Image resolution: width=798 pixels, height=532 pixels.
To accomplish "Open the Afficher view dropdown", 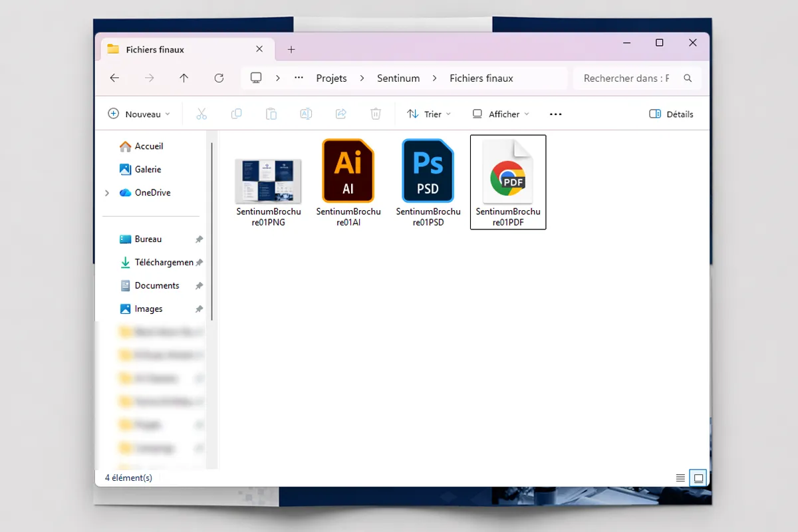I will point(501,114).
